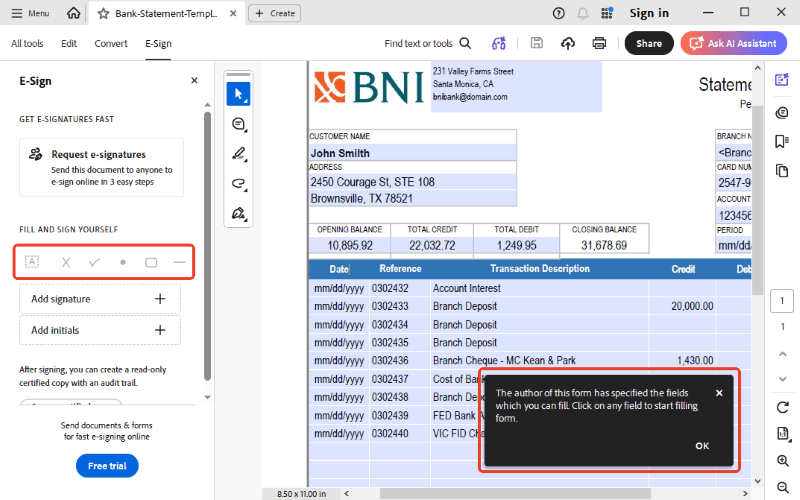Click the Find text or tools search
Screen dimensions: 800x500
(428, 43)
